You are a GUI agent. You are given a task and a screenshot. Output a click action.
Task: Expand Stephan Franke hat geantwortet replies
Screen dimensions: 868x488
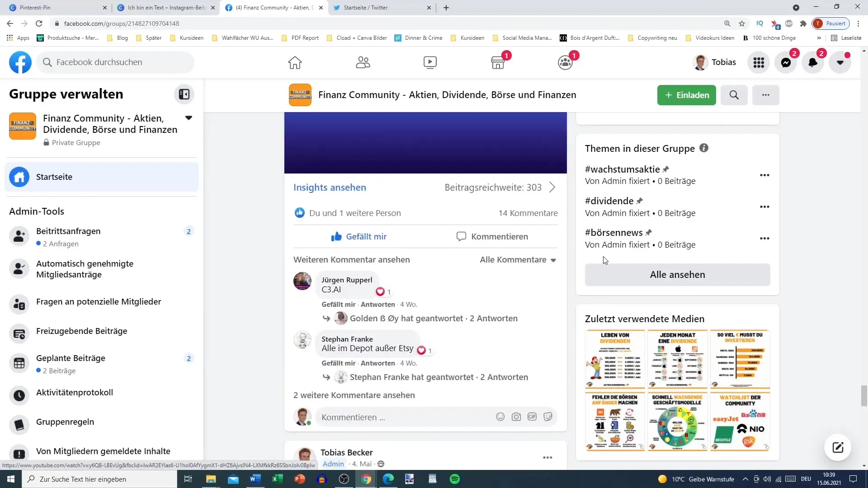439,377
